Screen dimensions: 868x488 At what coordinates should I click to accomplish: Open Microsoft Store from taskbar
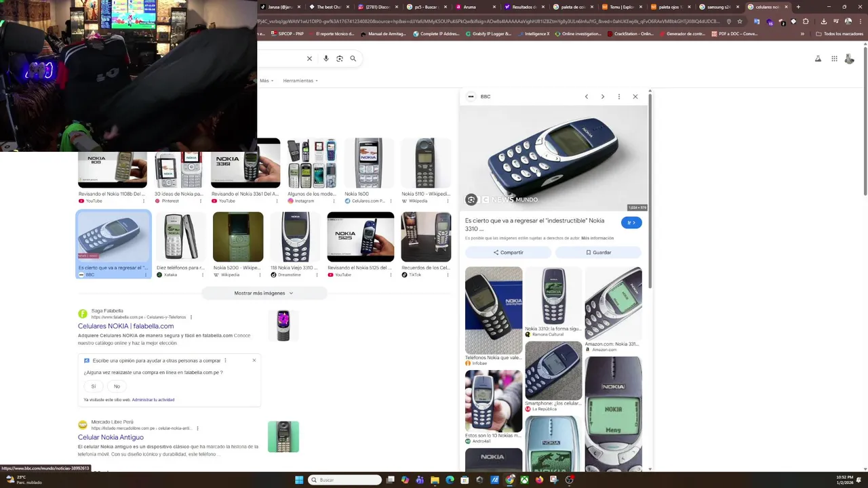(465, 480)
